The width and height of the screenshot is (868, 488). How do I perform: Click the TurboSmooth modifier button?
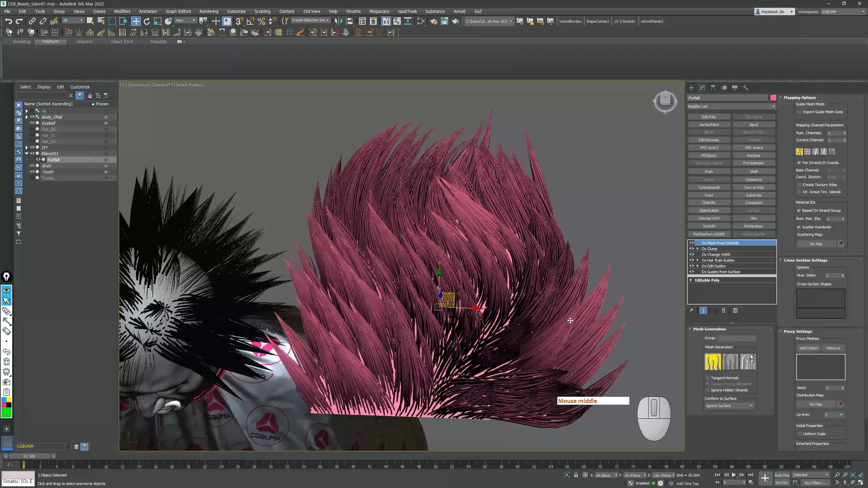(709, 187)
